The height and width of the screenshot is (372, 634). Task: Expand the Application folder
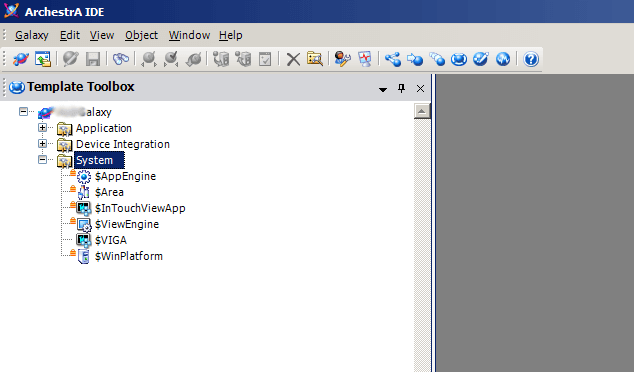coord(42,128)
